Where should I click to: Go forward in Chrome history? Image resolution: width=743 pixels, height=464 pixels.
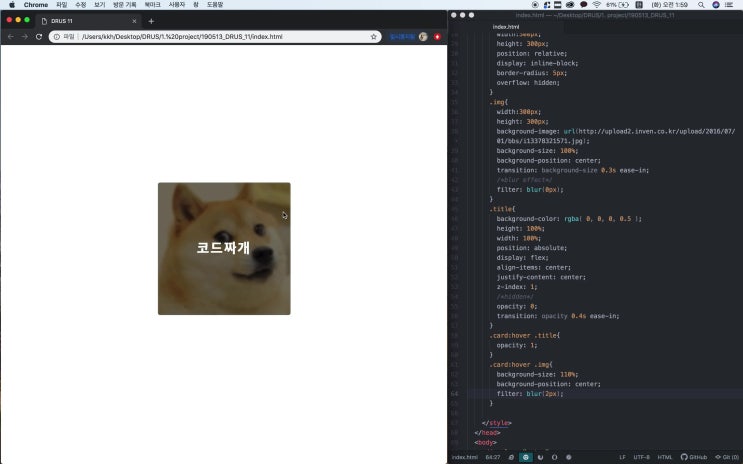click(x=24, y=36)
